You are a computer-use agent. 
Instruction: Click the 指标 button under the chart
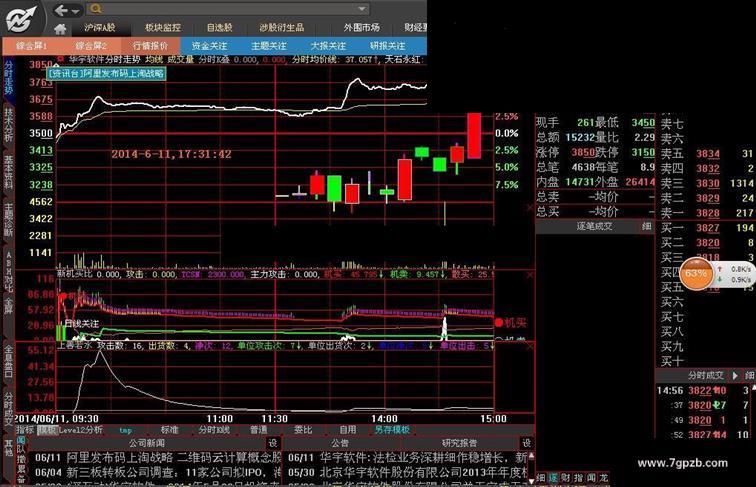pos(25,430)
